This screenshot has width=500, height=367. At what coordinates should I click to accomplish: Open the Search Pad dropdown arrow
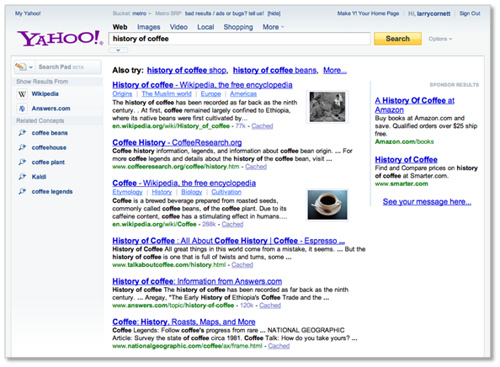pyautogui.click(x=31, y=67)
